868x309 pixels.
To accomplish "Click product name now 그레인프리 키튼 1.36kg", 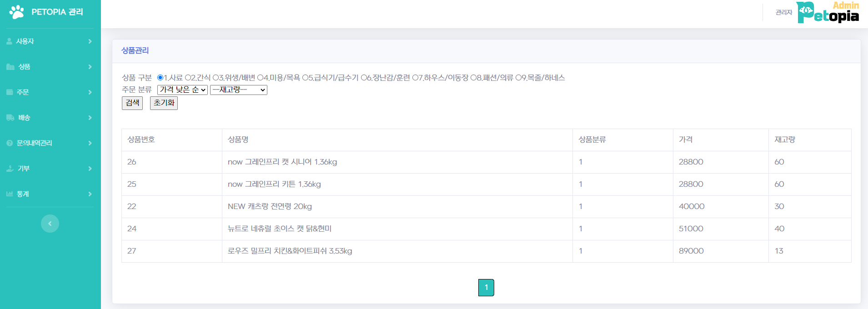I will pos(274,184).
